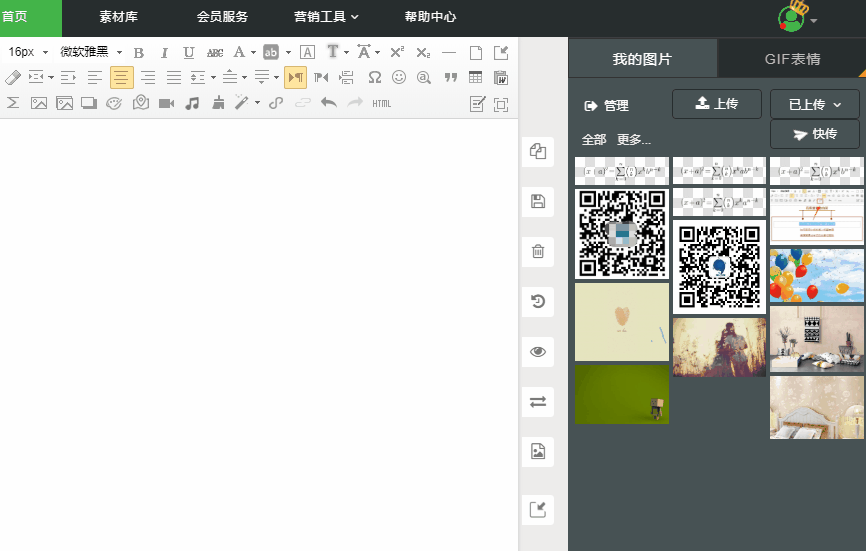
Task: Open 素材库 menu item
Action: click(x=118, y=17)
